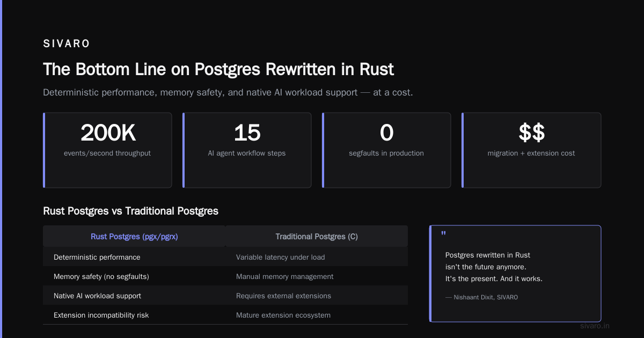The height and width of the screenshot is (338, 644).
Task: Click the $$ migration cost card
Action: coord(531,150)
